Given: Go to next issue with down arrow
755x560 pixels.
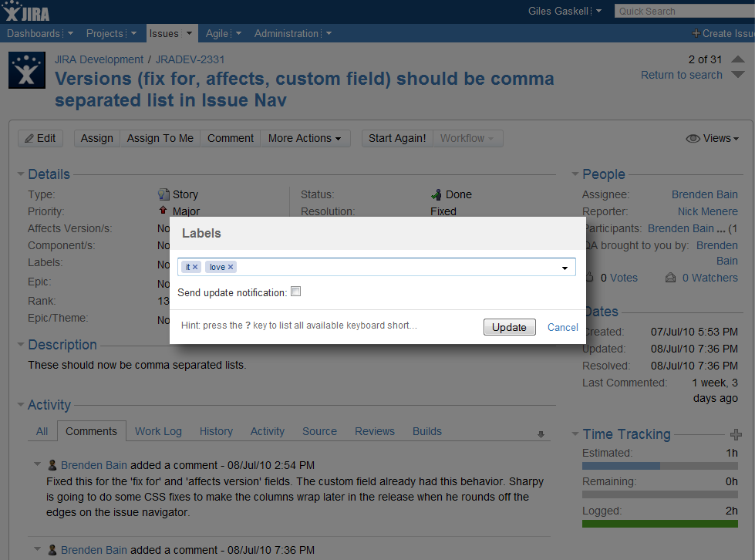Looking at the screenshot, I should pyautogui.click(x=738, y=75).
